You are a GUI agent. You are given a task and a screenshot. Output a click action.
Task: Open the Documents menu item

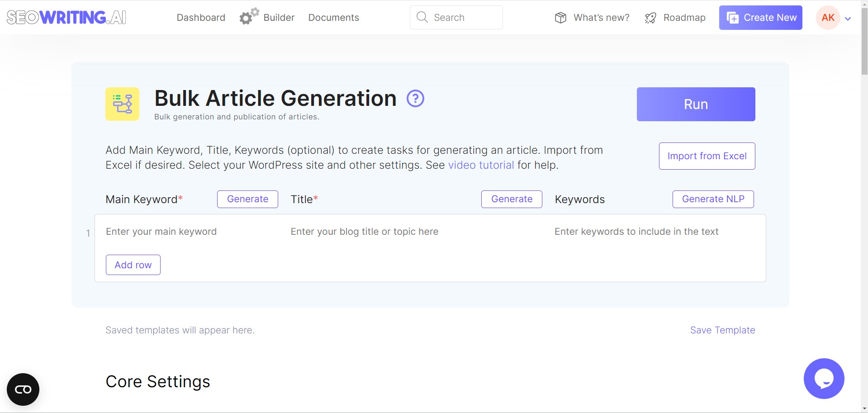[x=334, y=18]
